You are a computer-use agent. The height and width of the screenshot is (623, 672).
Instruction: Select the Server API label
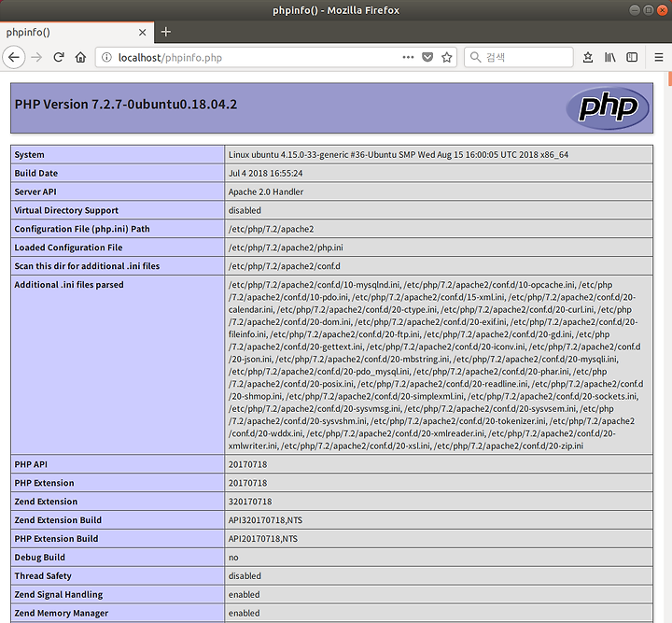click(35, 191)
